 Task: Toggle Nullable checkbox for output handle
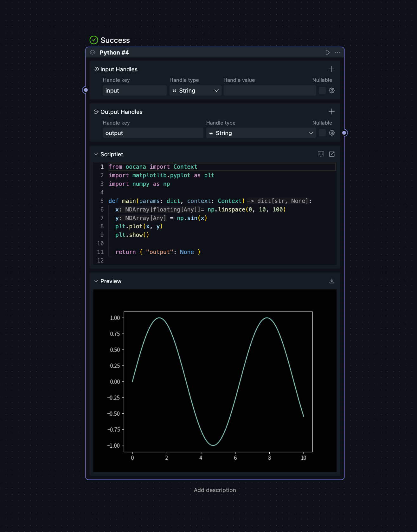click(322, 133)
